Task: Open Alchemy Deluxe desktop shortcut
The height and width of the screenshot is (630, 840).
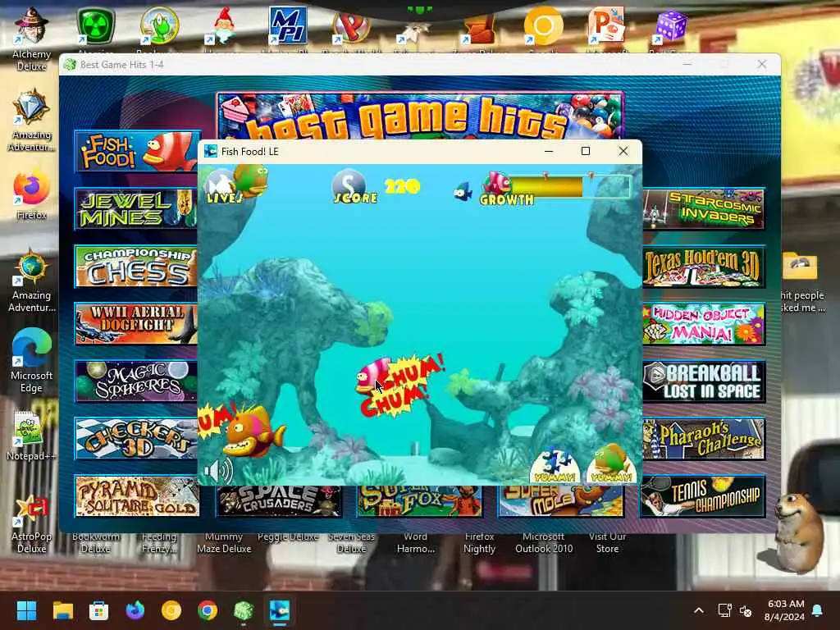Action: 32,39
